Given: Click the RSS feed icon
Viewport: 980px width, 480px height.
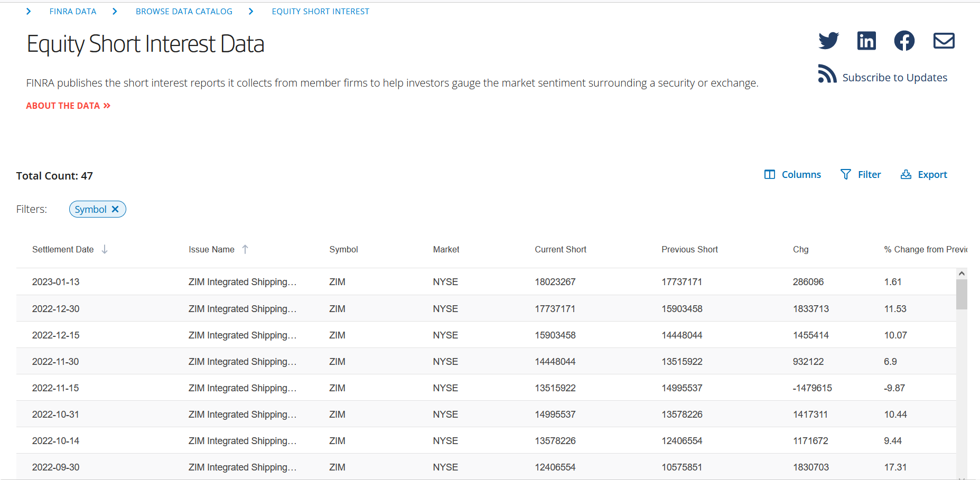Looking at the screenshot, I should click(827, 74).
